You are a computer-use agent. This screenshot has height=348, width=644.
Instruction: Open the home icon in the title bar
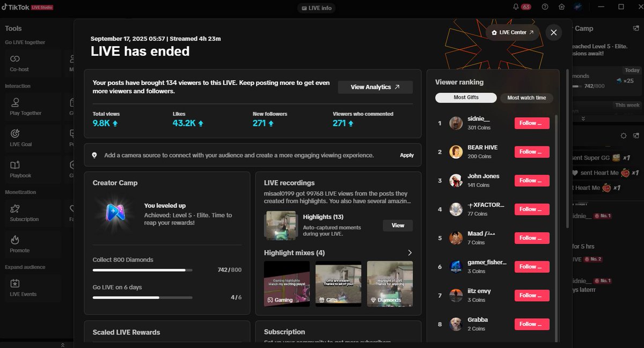(561, 7)
